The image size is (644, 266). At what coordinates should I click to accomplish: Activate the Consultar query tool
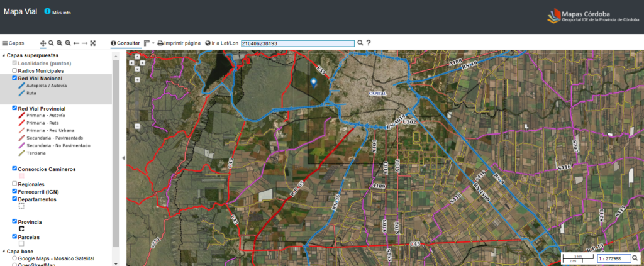(125, 43)
